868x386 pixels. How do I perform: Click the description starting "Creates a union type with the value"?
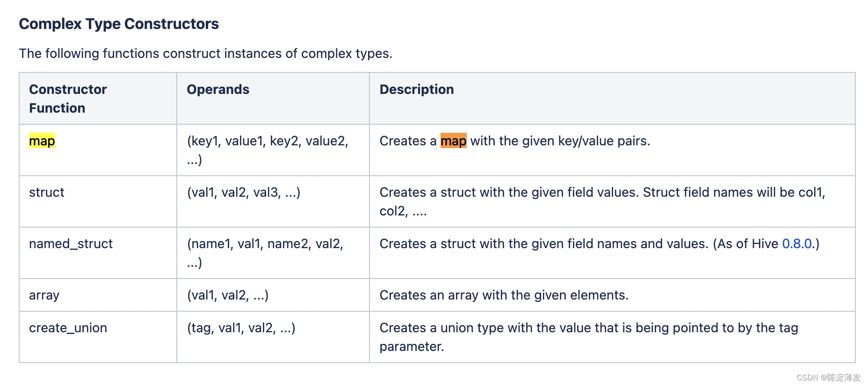coord(589,337)
